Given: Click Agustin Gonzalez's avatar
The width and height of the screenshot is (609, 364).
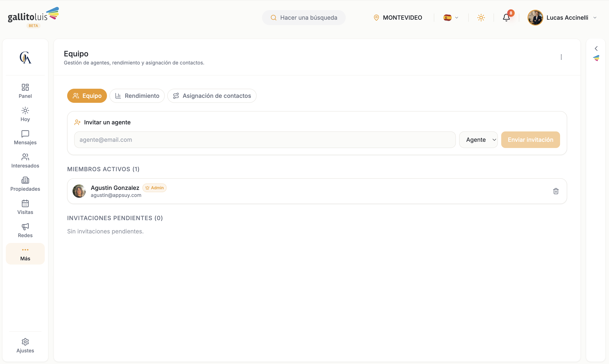Looking at the screenshot, I should pyautogui.click(x=79, y=191).
